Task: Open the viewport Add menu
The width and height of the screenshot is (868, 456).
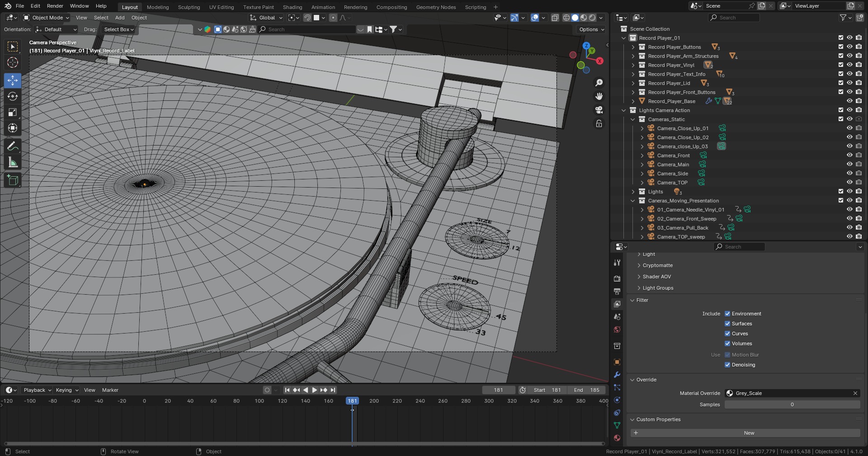Action: click(x=120, y=18)
